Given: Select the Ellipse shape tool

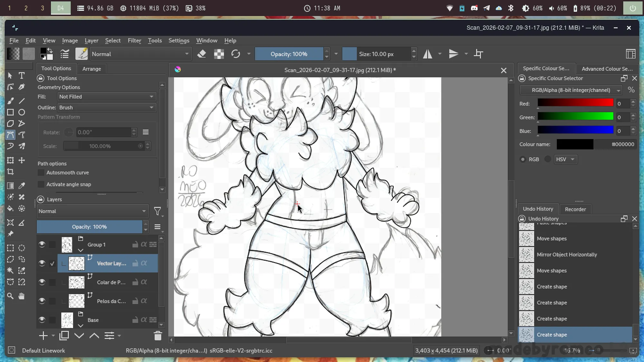Looking at the screenshot, I should 22,112.
